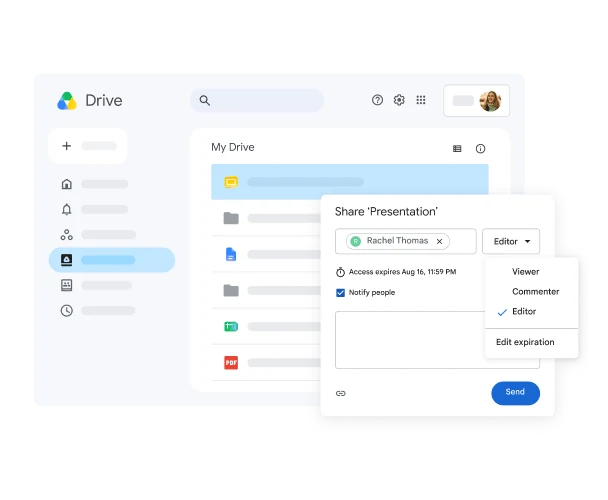Click the search magnifier icon
Screen dimensions: 608x500
[204, 100]
